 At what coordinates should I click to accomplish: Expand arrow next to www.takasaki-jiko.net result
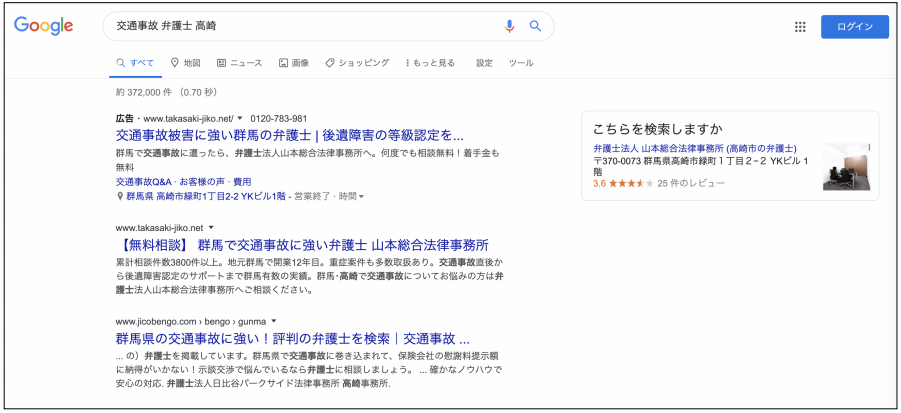[211, 227]
